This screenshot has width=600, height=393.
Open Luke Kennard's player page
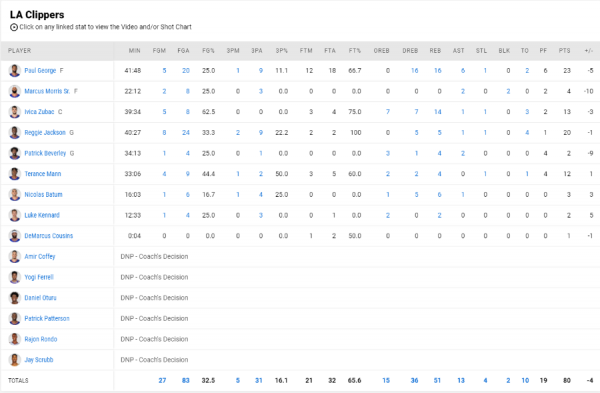click(42, 215)
